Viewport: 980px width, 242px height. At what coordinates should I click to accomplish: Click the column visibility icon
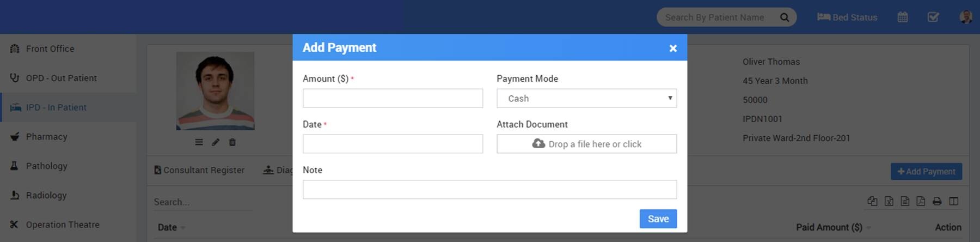pyautogui.click(x=953, y=201)
